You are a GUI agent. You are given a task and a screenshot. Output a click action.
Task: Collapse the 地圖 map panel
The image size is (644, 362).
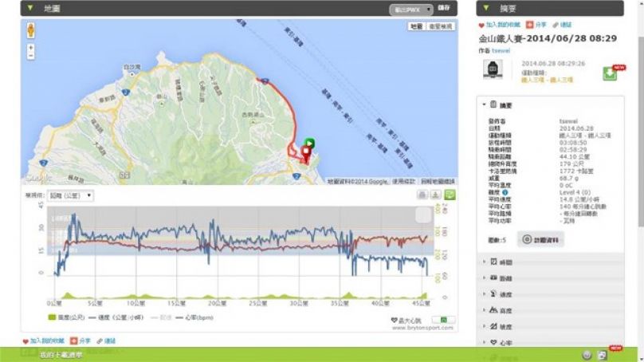29,8
